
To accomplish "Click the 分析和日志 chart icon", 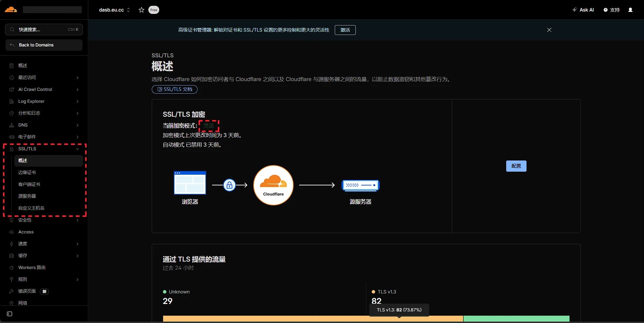I will pyautogui.click(x=12, y=113).
